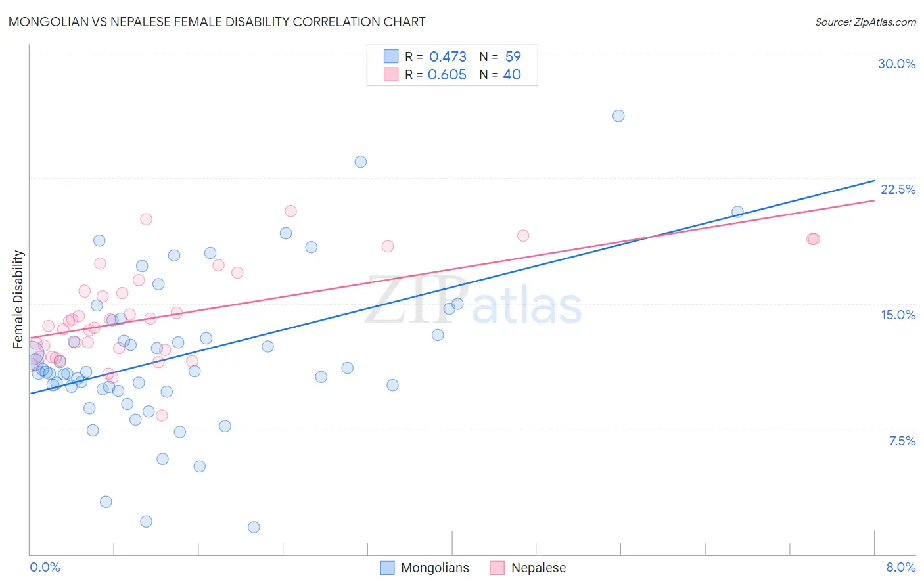Click the 7.5% y-axis label
The image size is (924, 586).
[902, 441]
